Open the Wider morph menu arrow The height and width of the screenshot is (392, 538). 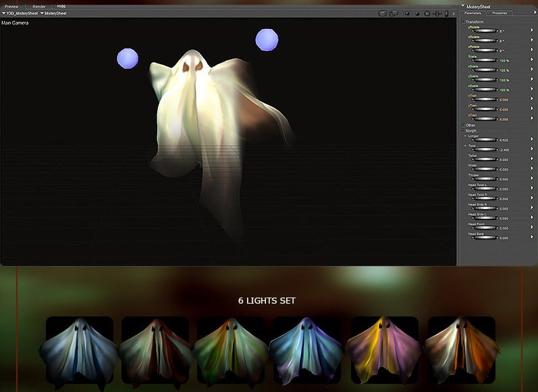point(532,169)
